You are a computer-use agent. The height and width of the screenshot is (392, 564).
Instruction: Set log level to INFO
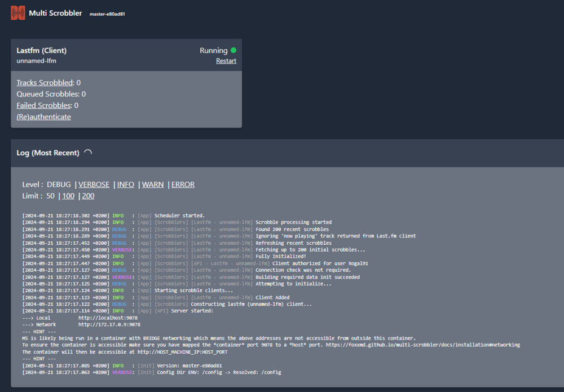[x=126, y=184]
